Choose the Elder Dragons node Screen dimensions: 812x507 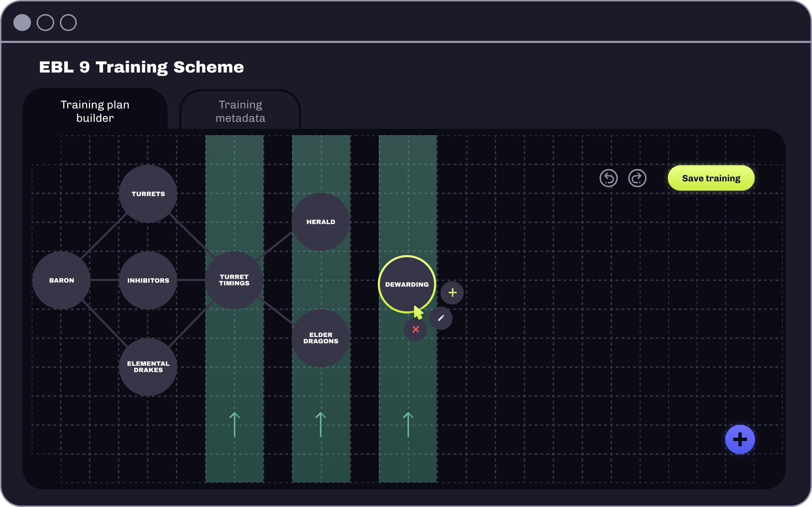[x=320, y=338]
